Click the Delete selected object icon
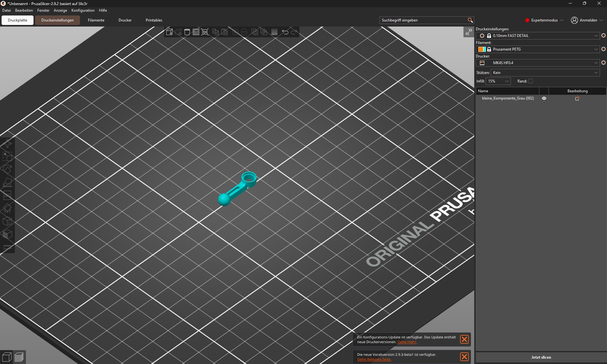Screen dimensions: 607x364 (178, 32)
